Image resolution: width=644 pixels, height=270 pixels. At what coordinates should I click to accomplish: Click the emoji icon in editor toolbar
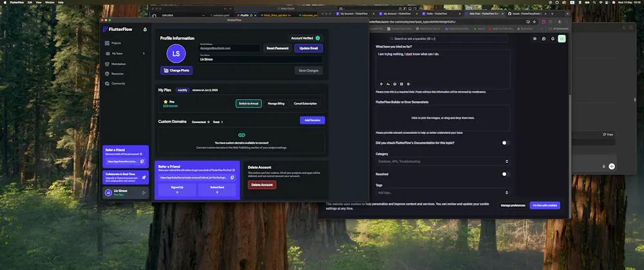[395, 84]
